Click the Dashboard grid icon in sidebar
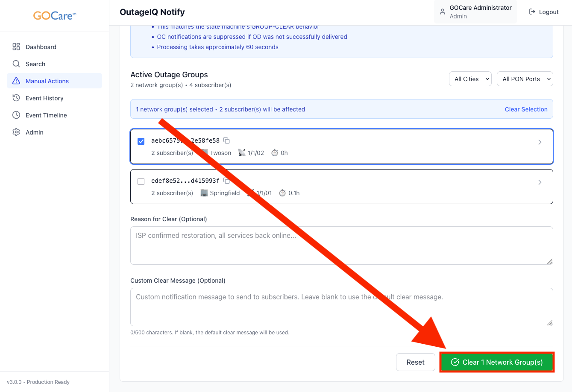The width and height of the screenshot is (572, 392). coord(16,47)
